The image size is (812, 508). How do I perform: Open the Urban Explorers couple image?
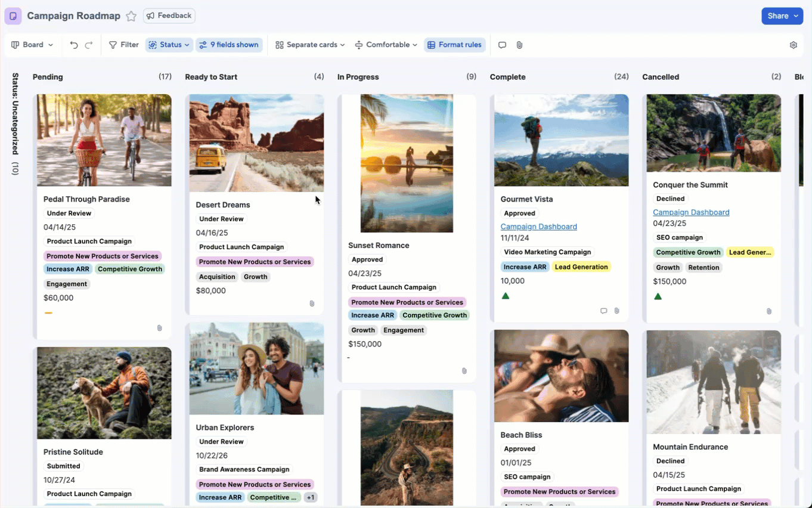coord(256,368)
